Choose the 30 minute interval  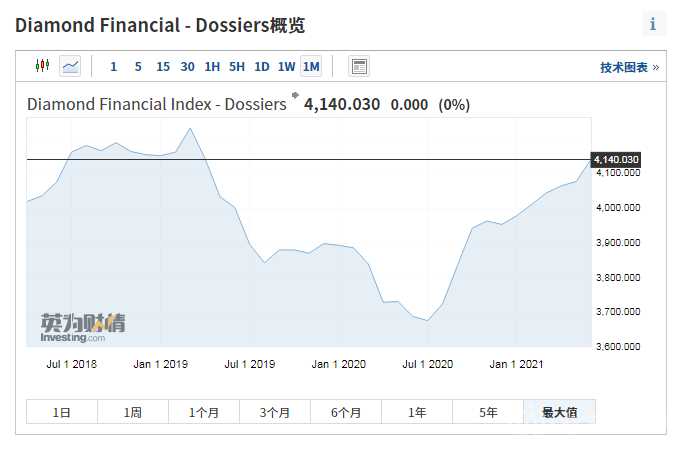188,67
